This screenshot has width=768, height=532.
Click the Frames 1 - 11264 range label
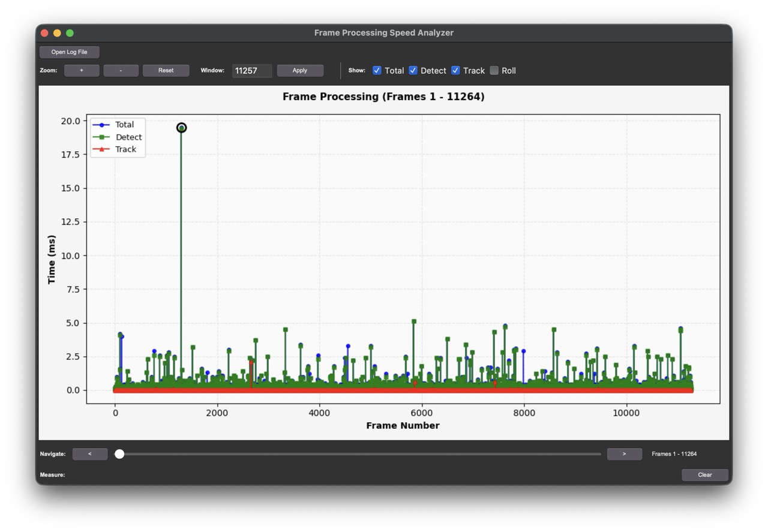(674, 454)
